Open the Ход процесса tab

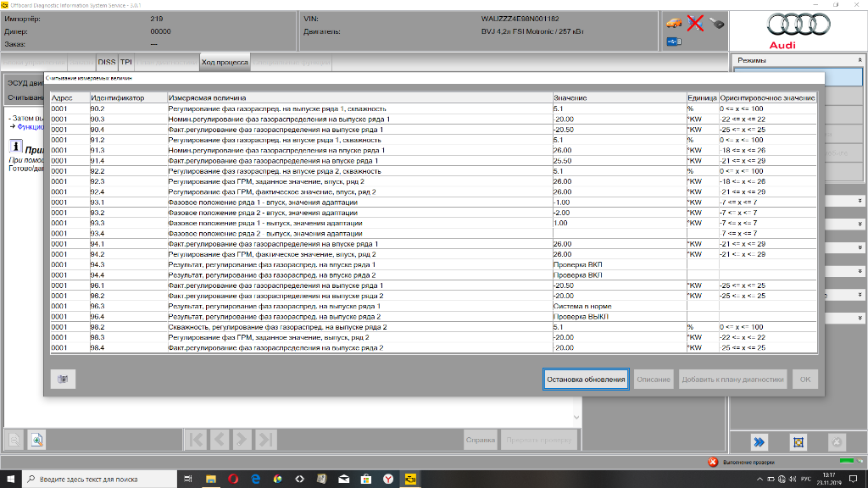225,62
